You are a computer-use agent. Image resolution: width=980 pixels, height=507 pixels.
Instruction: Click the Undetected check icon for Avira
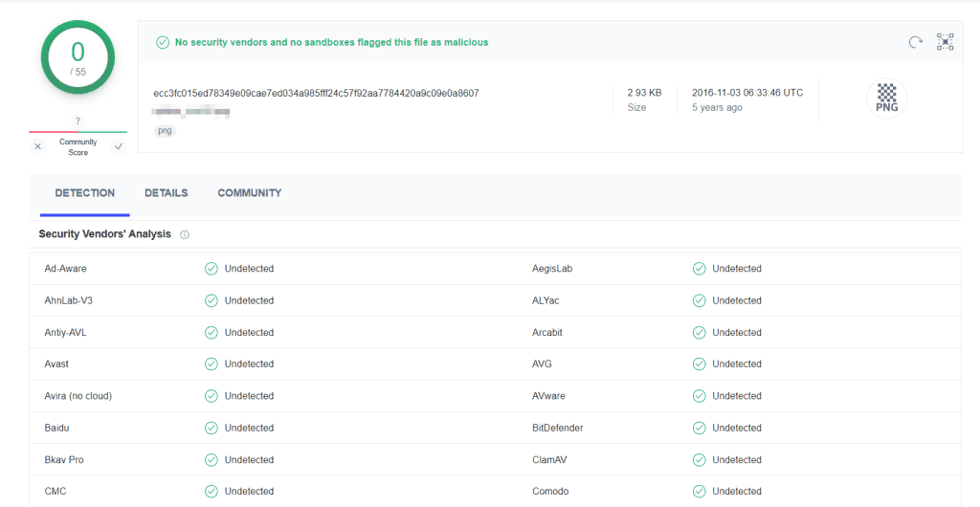pos(212,396)
